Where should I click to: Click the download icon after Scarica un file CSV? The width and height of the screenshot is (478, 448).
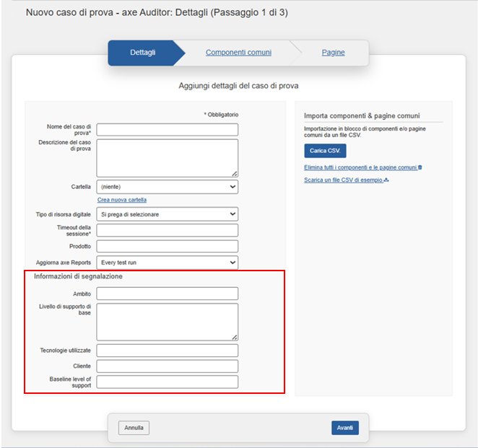coord(387,180)
